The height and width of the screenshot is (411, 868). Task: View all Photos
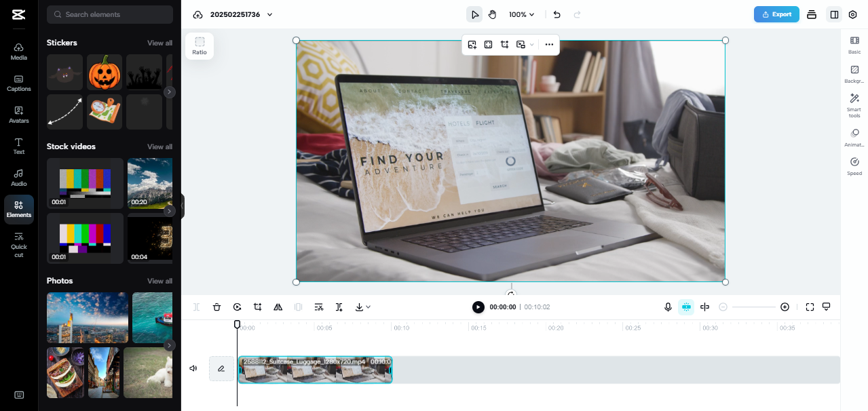[159, 281]
